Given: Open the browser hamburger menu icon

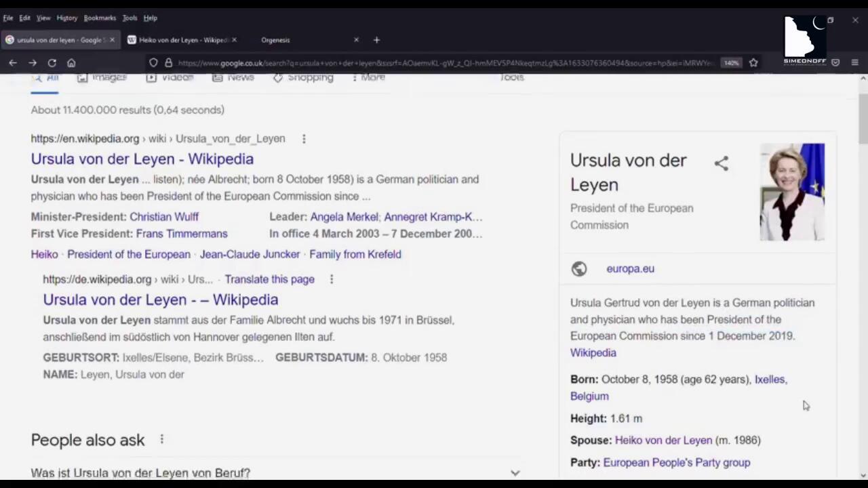Looking at the screenshot, I should coord(854,63).
